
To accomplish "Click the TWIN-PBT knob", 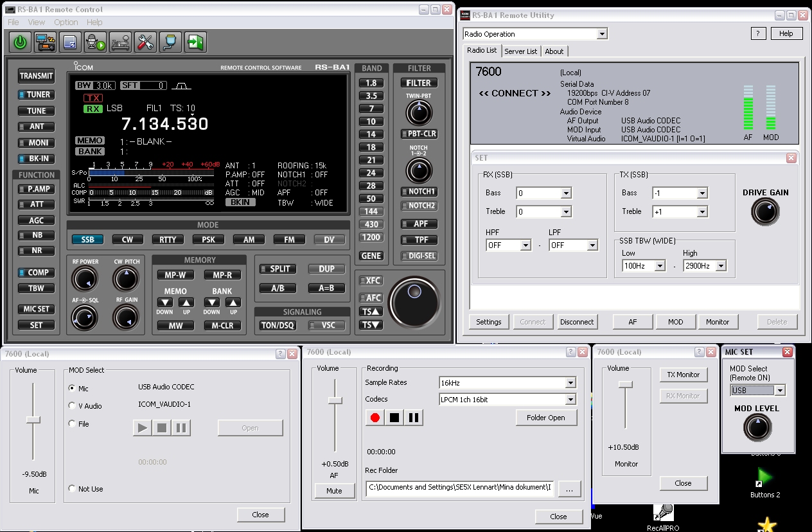I will pyautogui.click(x=419, y=113).
